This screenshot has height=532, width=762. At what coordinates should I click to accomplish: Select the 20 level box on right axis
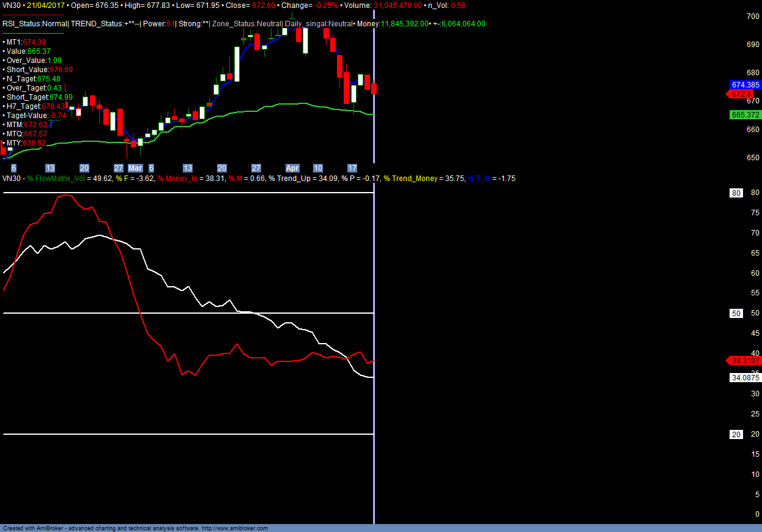click(737, 434)
